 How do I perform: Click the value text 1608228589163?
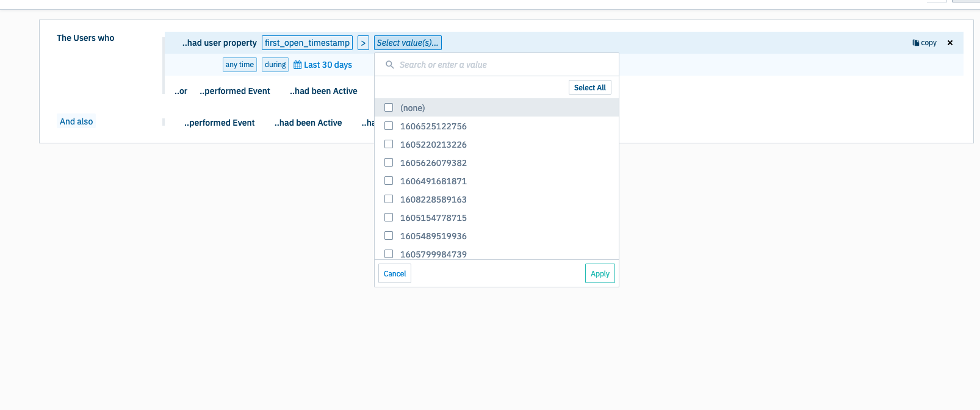pyautogui.click(x=433, y=200)
